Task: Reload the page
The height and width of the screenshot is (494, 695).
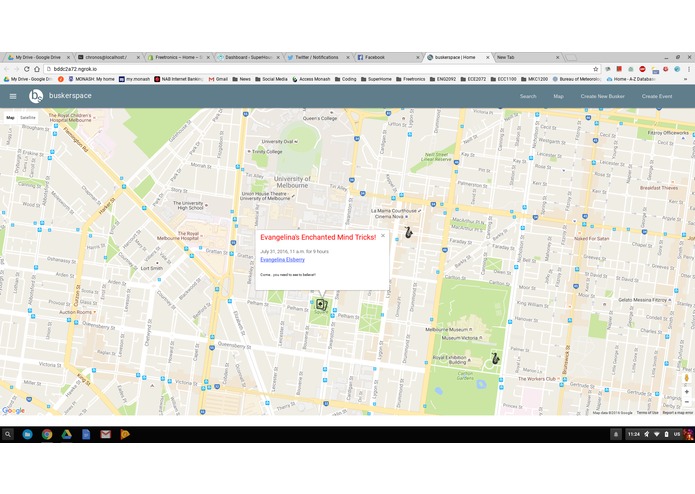Action: pos(27,69)
